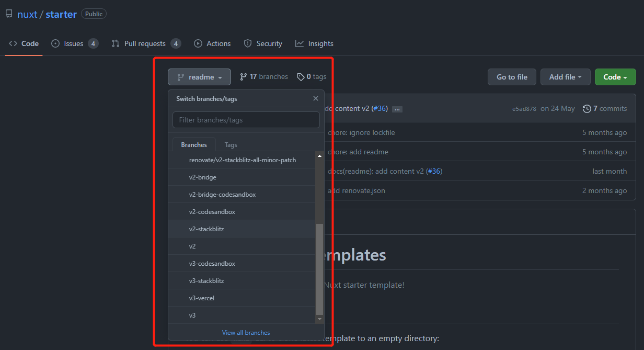Image resolution: width=644 pixels, height=350 pixels.
Task: Focus the Filter branches/tags input
Action: (246, 120)
